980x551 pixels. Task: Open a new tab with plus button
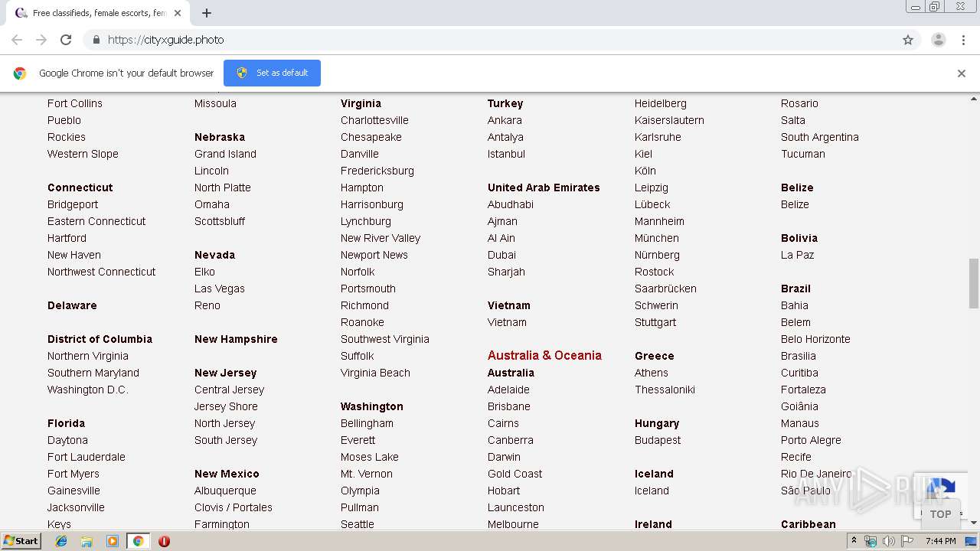[207, 13]
